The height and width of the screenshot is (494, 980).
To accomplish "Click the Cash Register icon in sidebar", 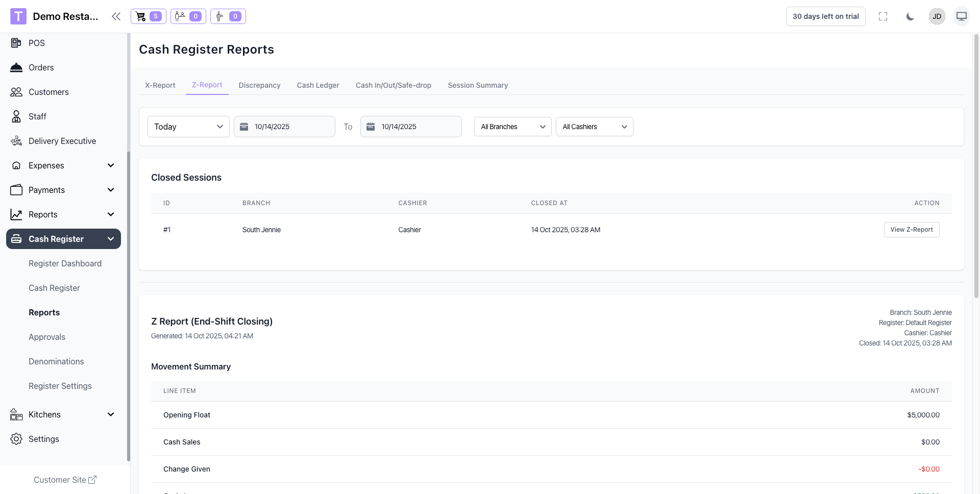I will point(16,239).
